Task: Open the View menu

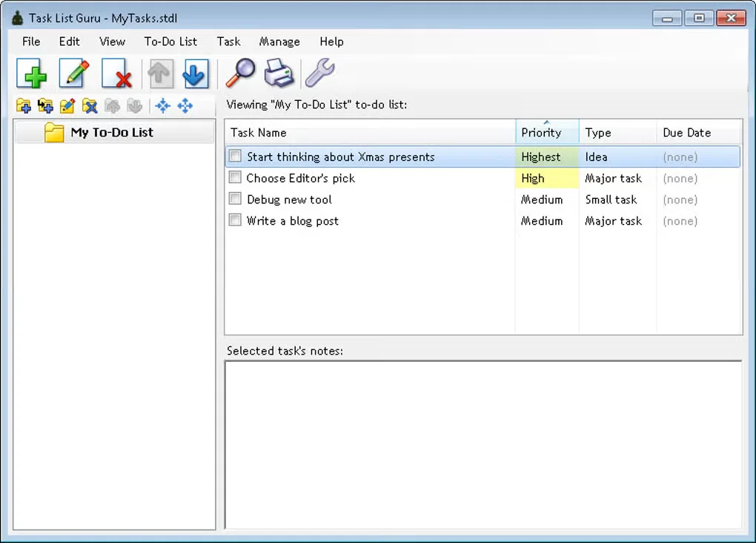Action: [x=113, y=42]
